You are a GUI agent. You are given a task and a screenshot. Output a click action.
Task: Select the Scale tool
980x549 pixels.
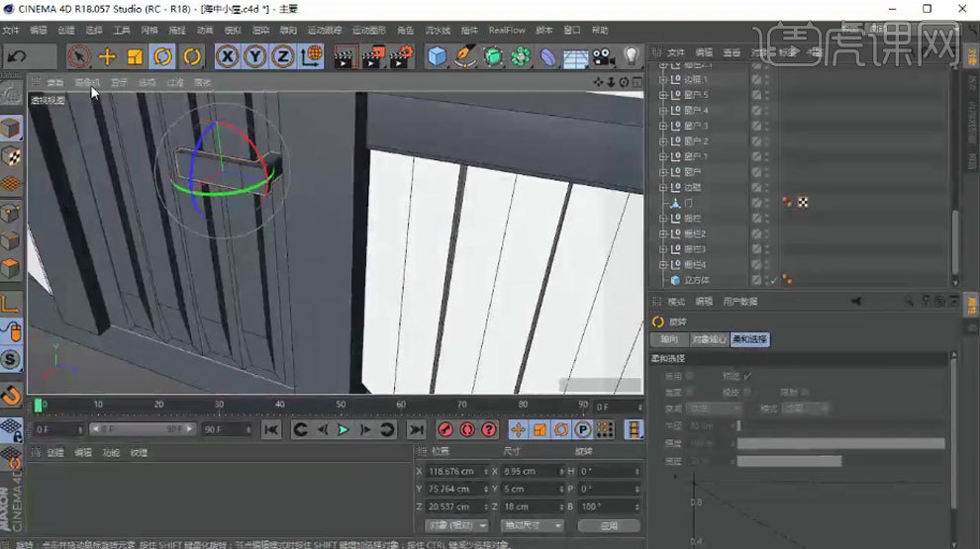(135, 57)
